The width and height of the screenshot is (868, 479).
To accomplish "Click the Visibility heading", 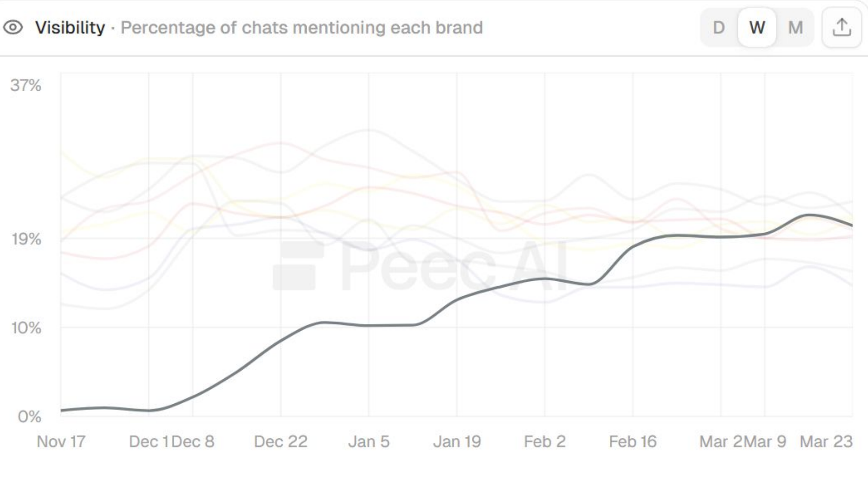I will [70, 28].
